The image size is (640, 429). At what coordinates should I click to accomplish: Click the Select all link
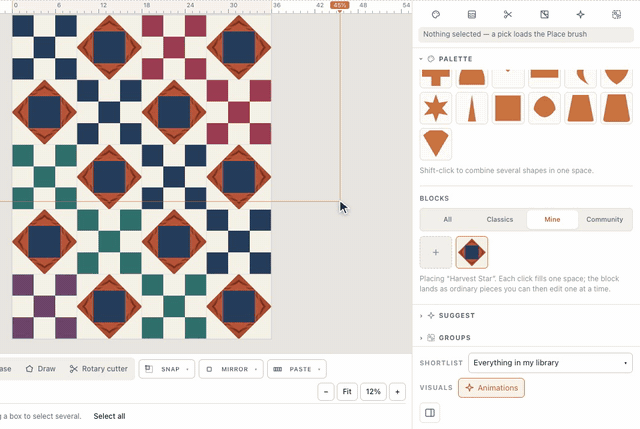click(109, 416)
